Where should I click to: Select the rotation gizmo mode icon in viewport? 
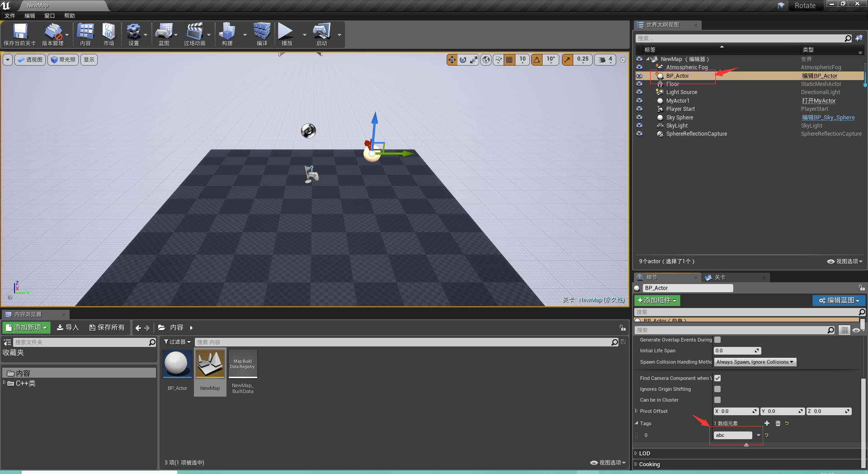(x=463, y=59)
